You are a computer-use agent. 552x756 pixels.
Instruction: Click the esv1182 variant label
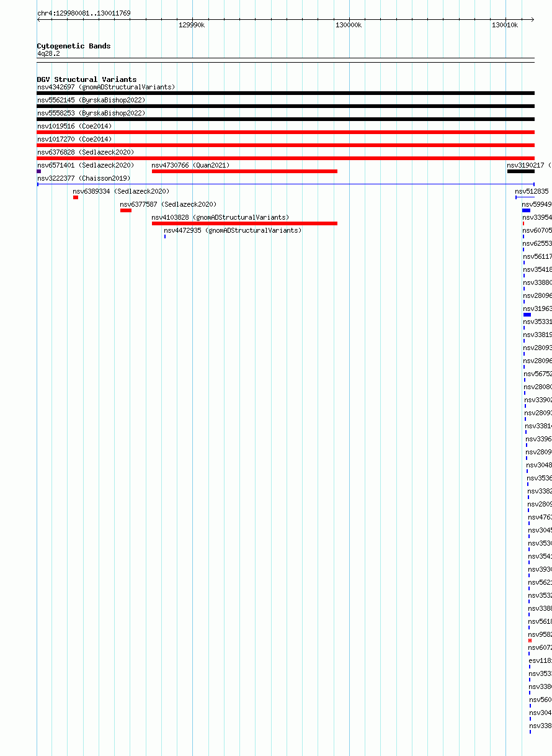tap(540, 660)
